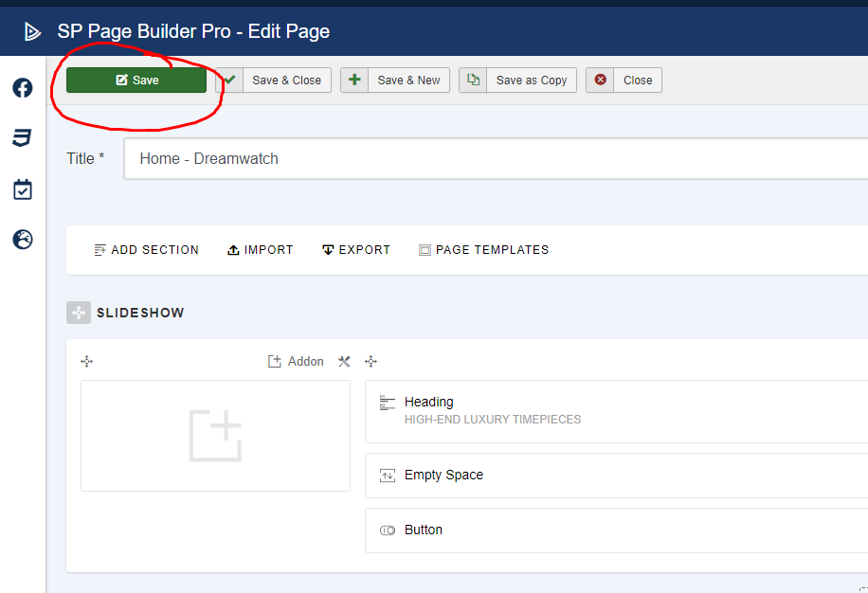The height and width of the screenshot is (593, 868).
Task: Click the Addon button above left column
Action: click(x=297, y=362)
